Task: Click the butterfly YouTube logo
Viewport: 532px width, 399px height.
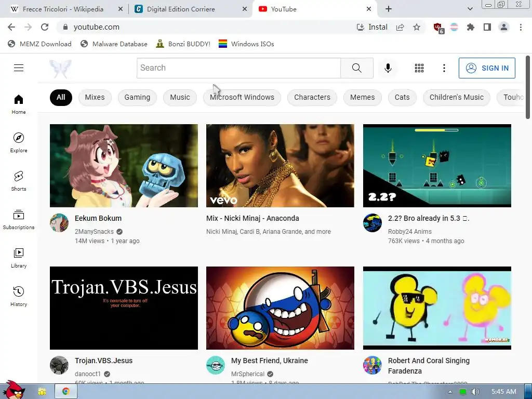Action: (60, 69)
